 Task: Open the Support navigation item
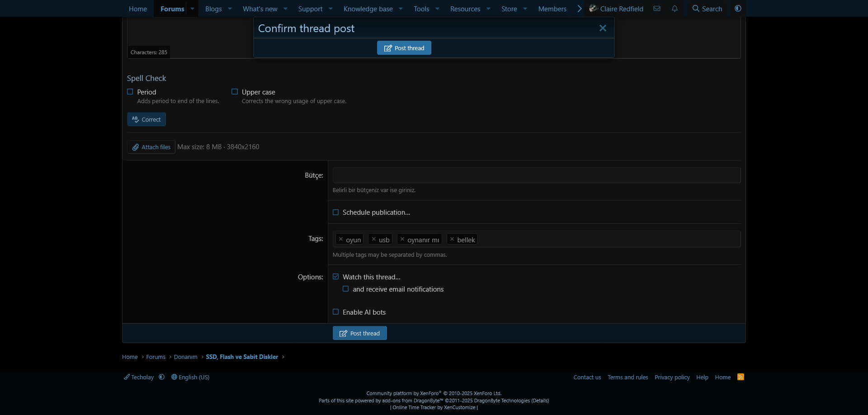(x=310, y=9)
